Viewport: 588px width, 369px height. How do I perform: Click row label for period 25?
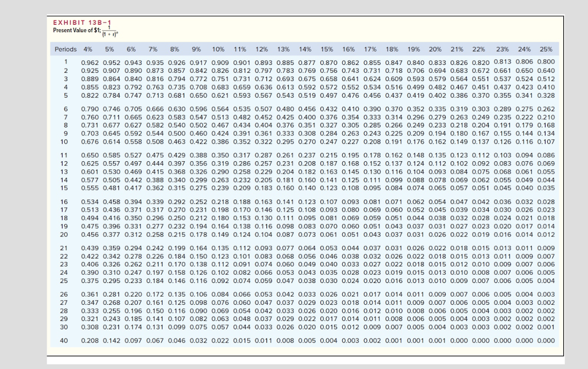tap(64, 281)
